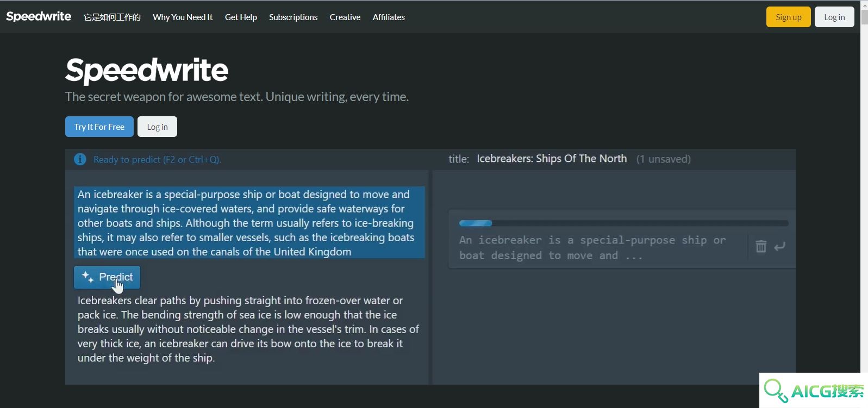Click the Predict button
This screenshot has height=408, width=868.
107,277
